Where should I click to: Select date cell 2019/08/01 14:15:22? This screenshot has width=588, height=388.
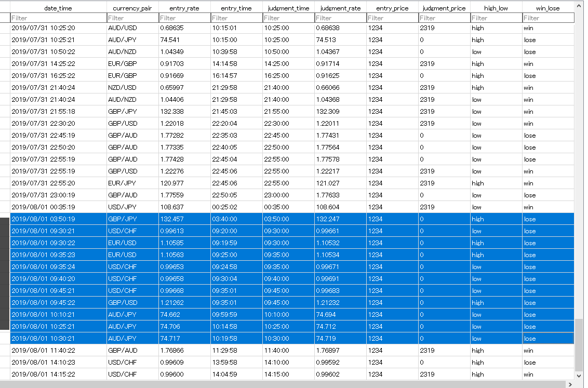pos(58,374)
